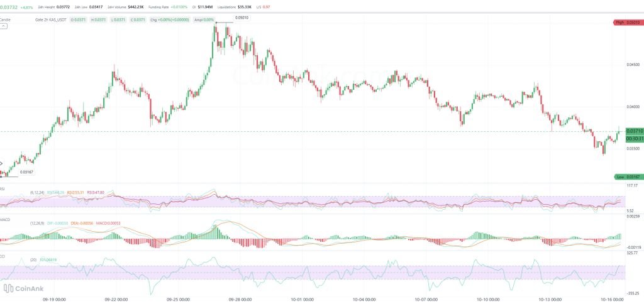
Task: Click the High value H 0.0371 legend
Action: pyautogui.click(x=97, y=19)
